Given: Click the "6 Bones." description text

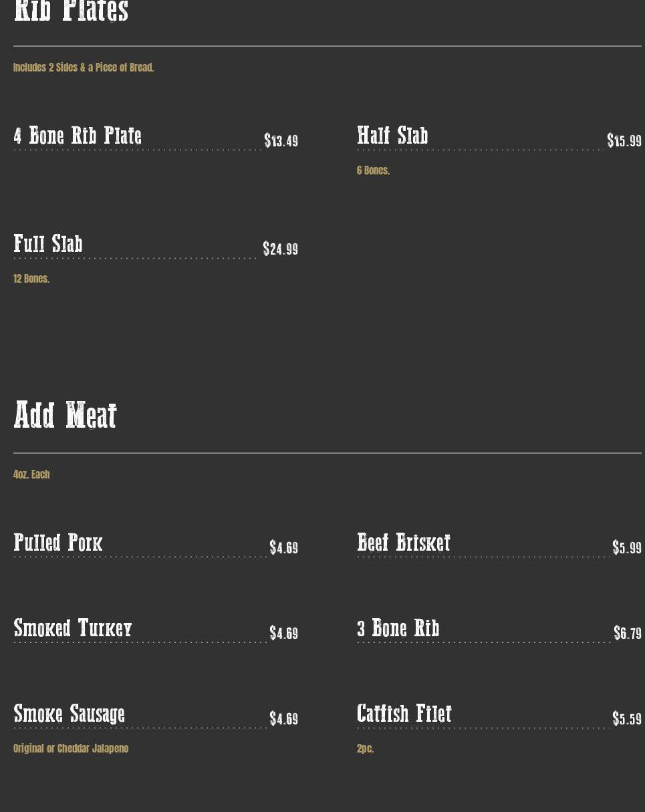Looking at the screenshot, I should coord(373,170).
